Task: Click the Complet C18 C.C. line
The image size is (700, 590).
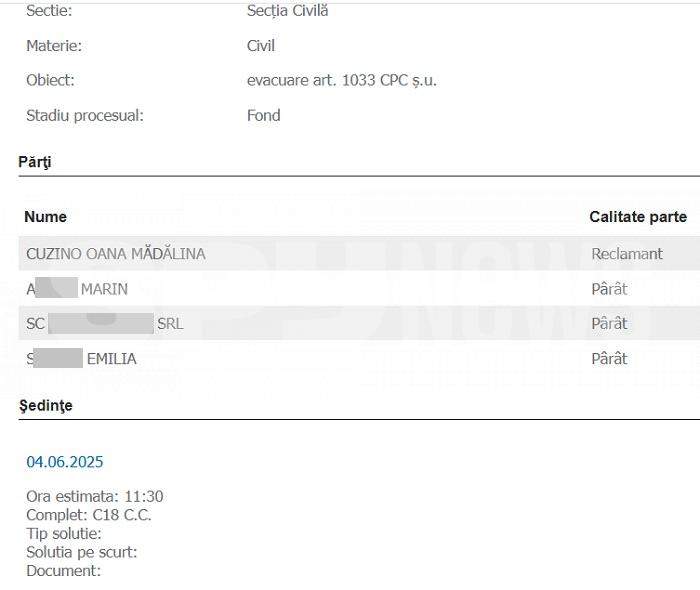Action: [89, 515]
